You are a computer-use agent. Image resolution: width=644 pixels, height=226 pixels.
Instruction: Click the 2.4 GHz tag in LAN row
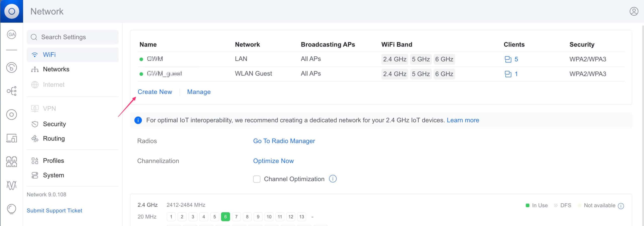[x=395, y=59]
